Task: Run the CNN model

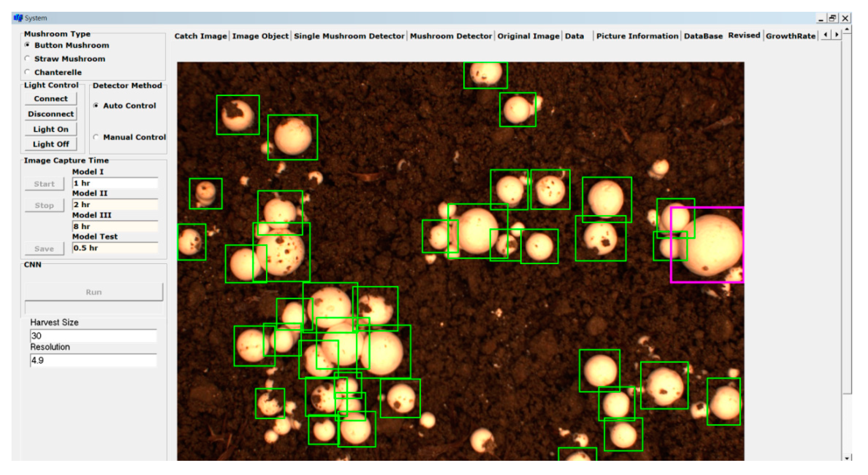Action: (94, 291)
